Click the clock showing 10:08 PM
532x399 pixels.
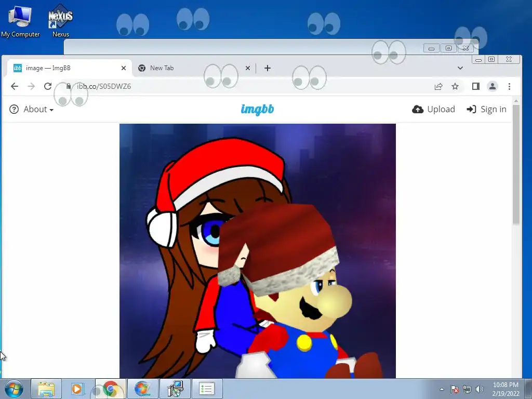coord(506,389)
